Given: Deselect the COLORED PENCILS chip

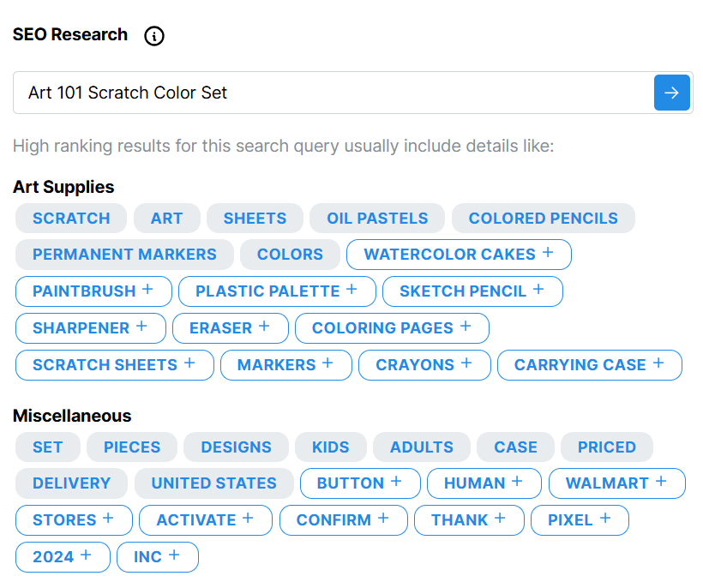Looking at the screenshot, I should pos(543,219).
